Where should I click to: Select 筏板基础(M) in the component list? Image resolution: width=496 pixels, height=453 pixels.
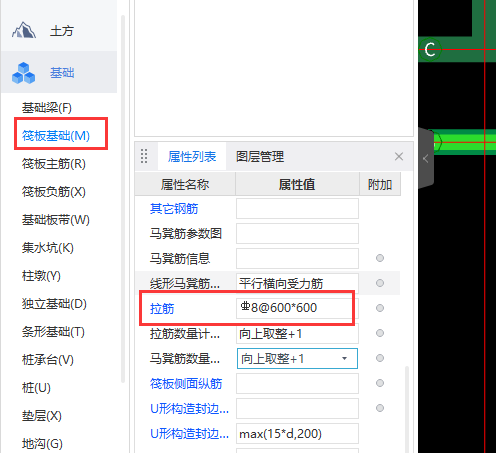pyautogui.click(x=56, y=136)
